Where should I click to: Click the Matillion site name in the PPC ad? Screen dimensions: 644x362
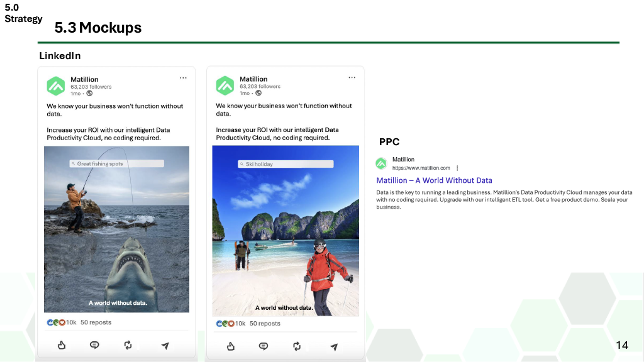(x=403, y=159)
